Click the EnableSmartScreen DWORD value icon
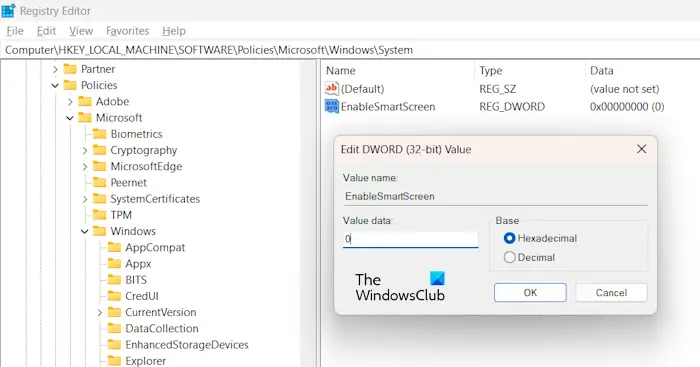Image resolution: width=700 pixels, height=367 pixels. point(332,107)
